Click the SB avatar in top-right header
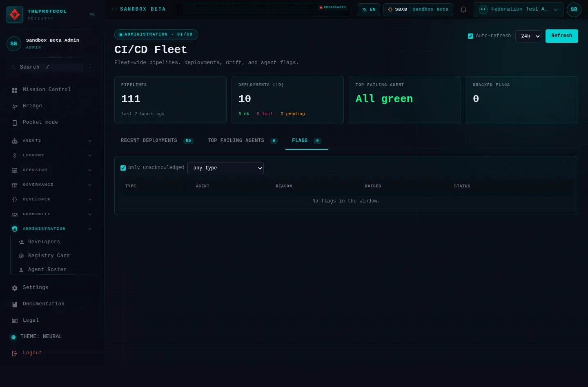This screenshot has height=387, width=588. (574, 9)
